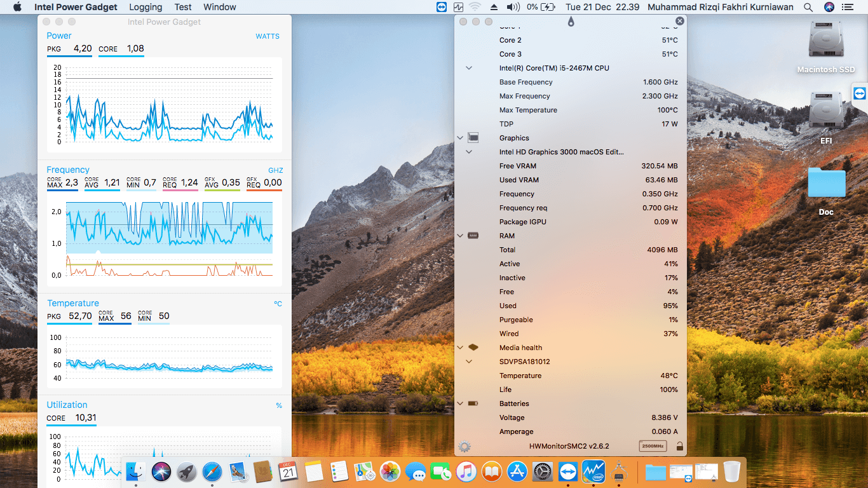Click the TeamViewer menu bar icon

click(442, 7)
